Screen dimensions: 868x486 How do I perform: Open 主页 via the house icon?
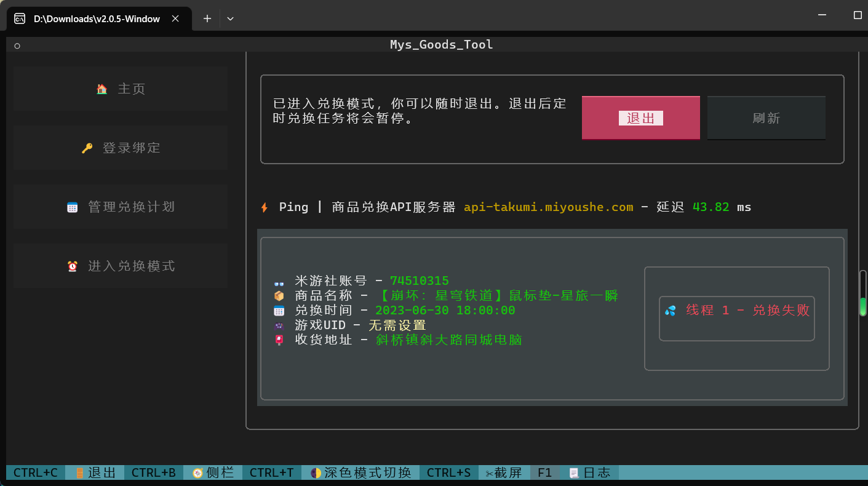coord(102,88)
